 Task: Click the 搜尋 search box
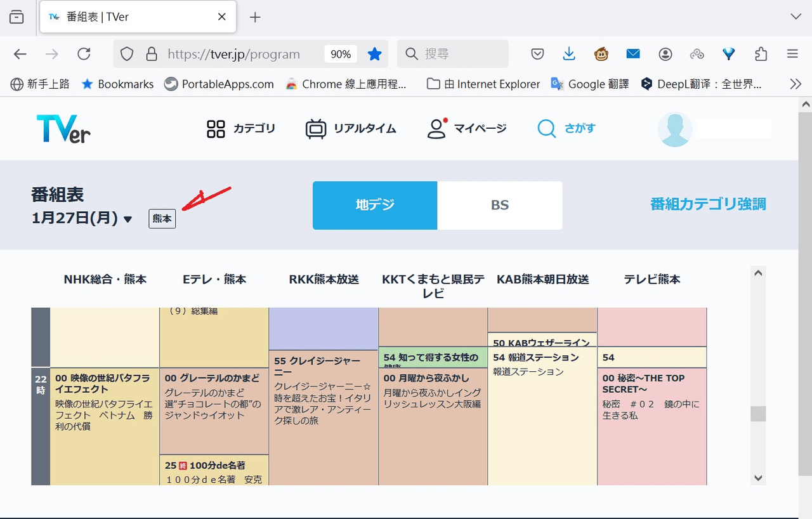tap(453, 54)
